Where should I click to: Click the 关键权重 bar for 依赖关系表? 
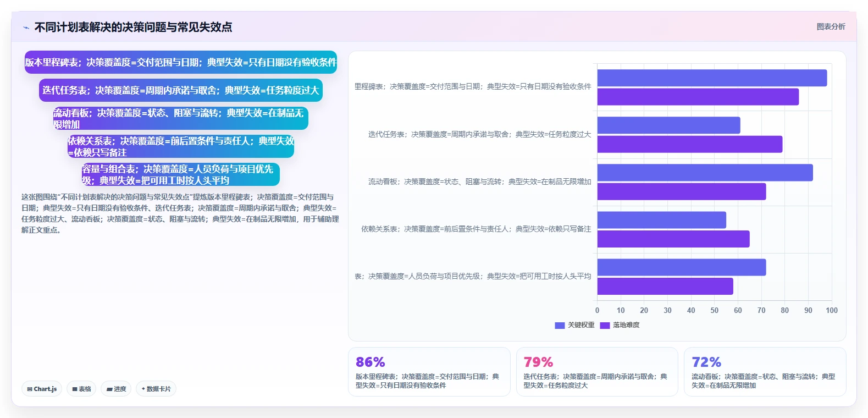click(x=662, y=220)
